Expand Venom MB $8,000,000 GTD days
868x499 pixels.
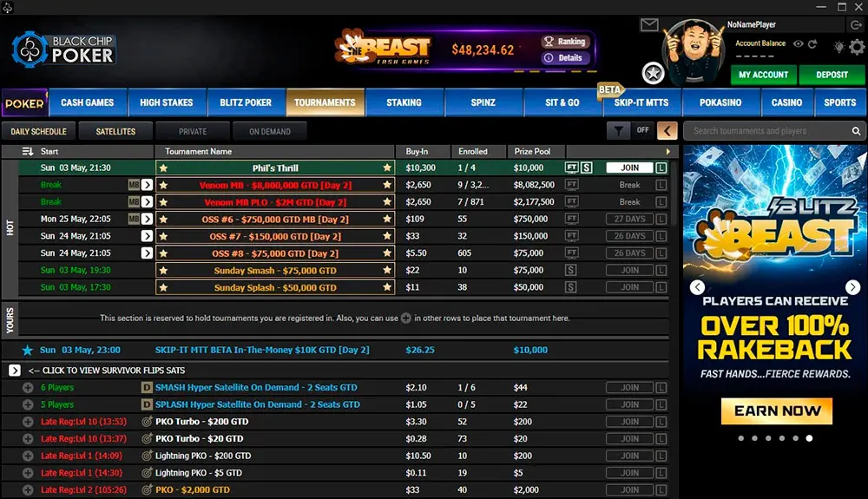147,185
